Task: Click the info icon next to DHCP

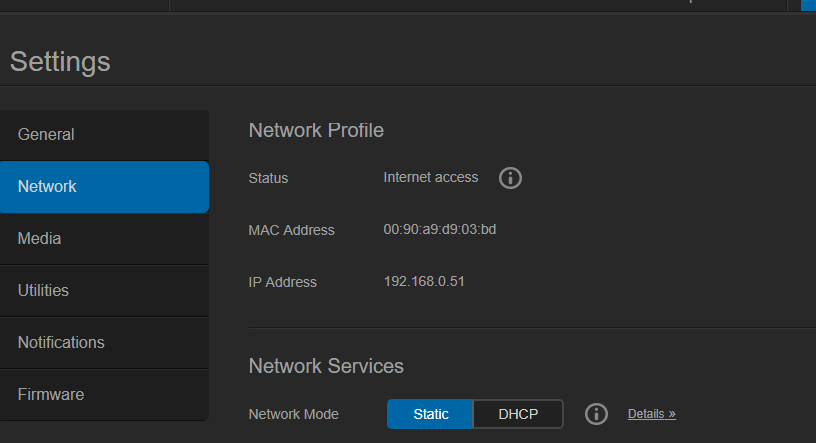Action: tap(596, 414)
